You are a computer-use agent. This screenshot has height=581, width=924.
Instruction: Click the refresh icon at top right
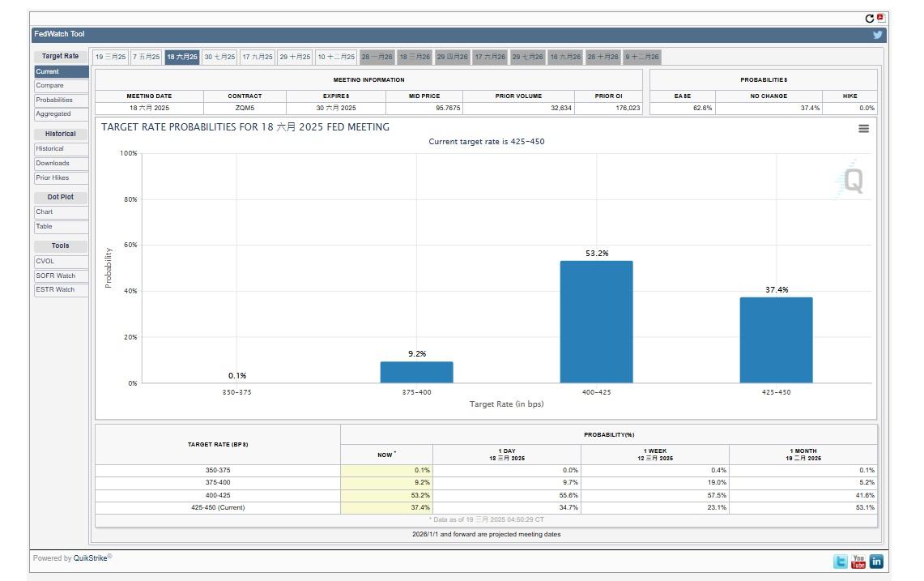point(870,19)
